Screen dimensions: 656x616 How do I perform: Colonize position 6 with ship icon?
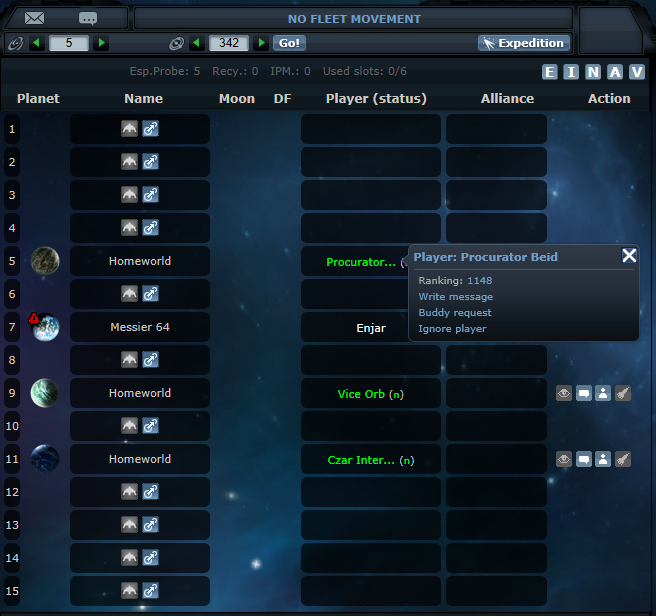point(129,294)
